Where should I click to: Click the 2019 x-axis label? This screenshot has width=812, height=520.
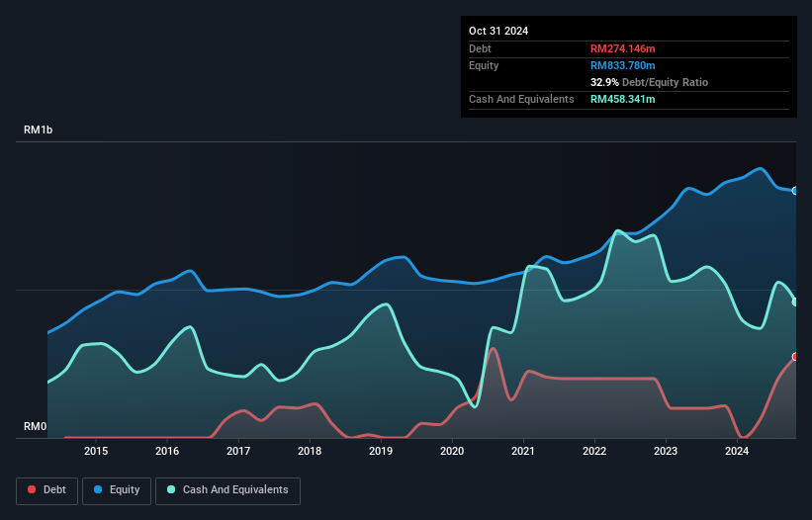tap(381, 451)
